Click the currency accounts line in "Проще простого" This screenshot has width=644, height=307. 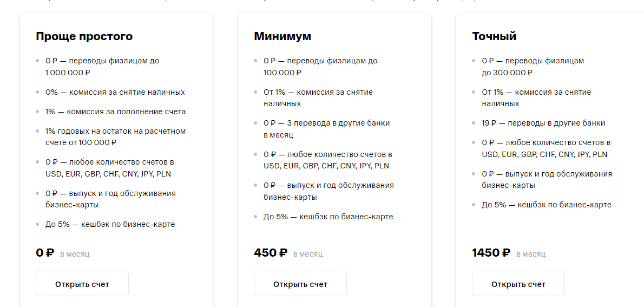110,168
